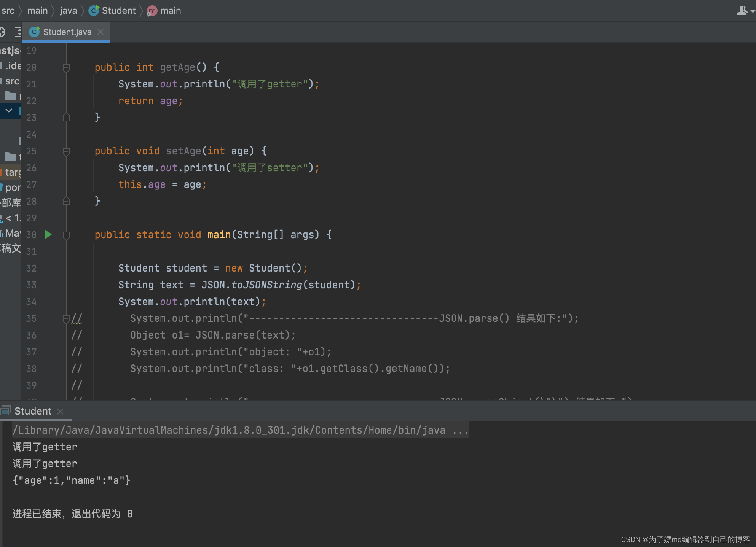Open the user account icon dropdown
This screenshot has width=756, height=547.
click(745, 11)
